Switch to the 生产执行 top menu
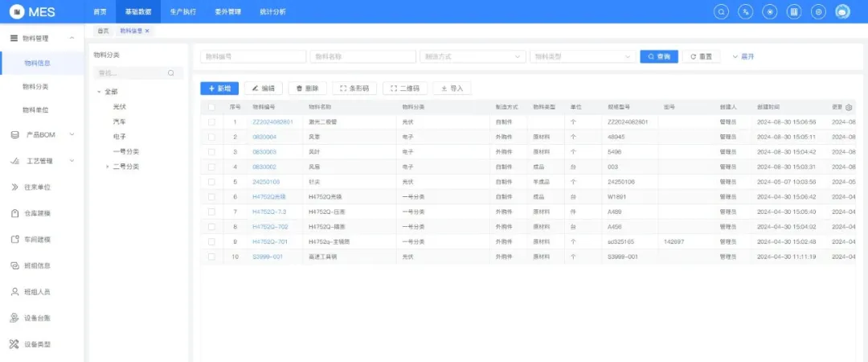The width and height of the screenshot is (868, 362). pos(182,11)
